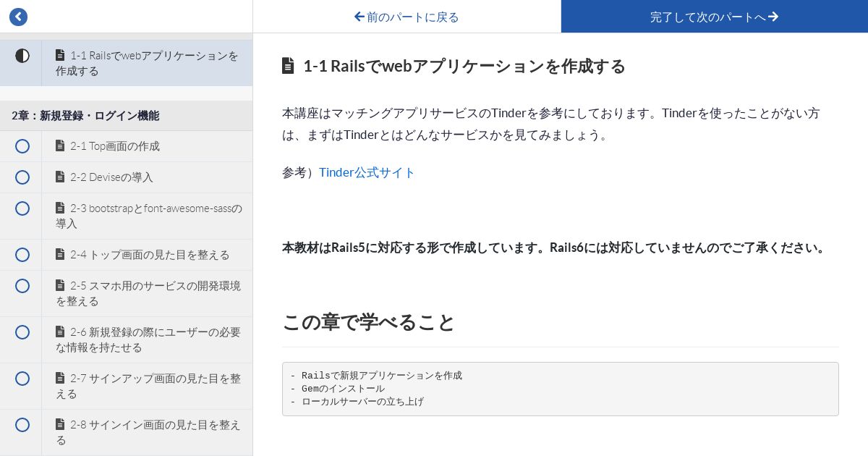Click code line Gemのインストール
868x456 pixels.
coord(343,389)
